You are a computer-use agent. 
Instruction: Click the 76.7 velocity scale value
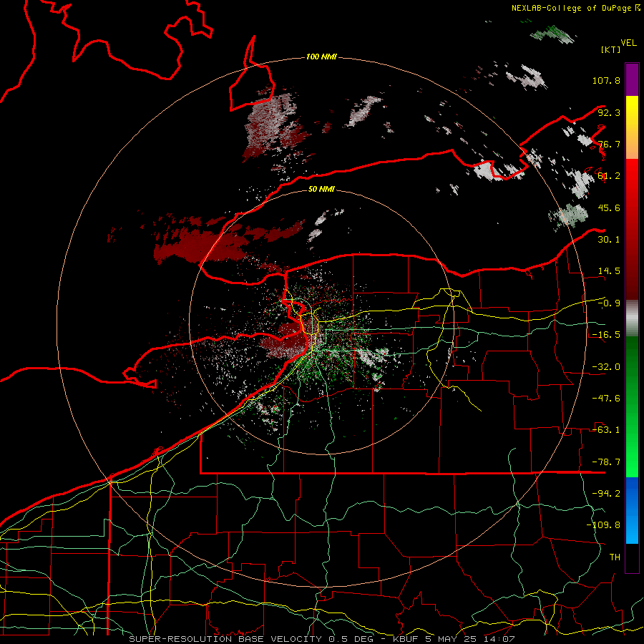click(x=609, y=144)
